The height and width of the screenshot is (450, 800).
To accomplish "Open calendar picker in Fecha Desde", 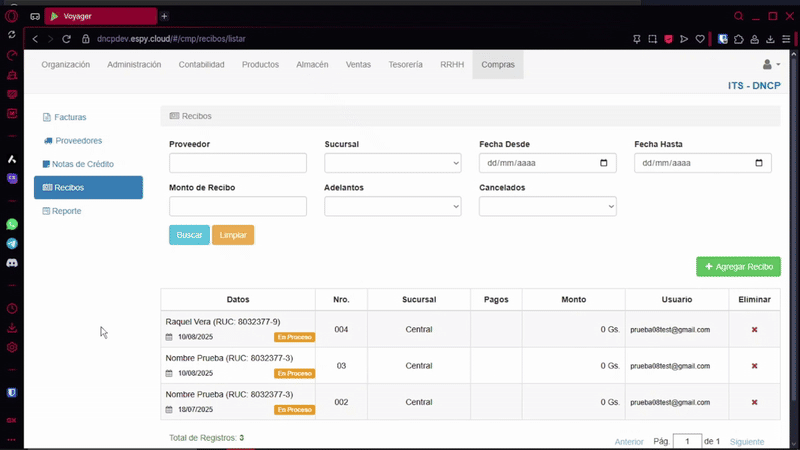I will tap(603, 163).
